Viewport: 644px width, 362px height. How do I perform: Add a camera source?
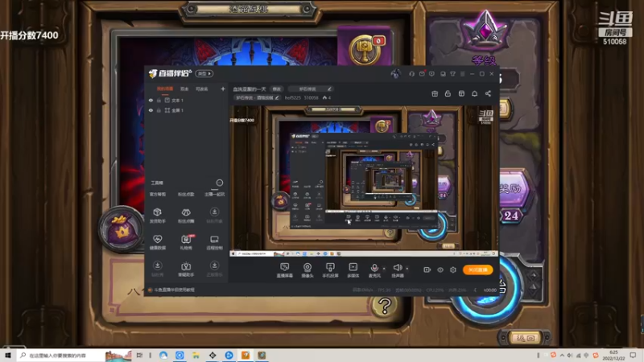(x=308, y=270)
